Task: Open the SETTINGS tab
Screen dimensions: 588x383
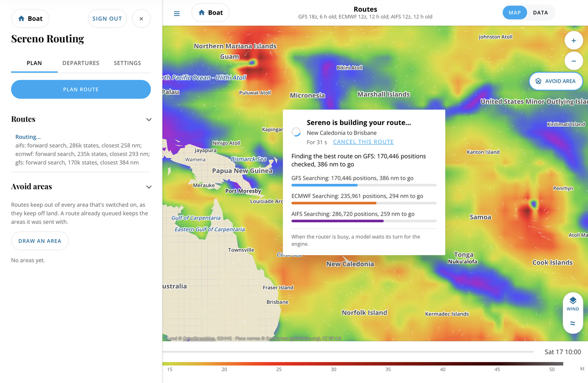Action: [x=127, y=63]
